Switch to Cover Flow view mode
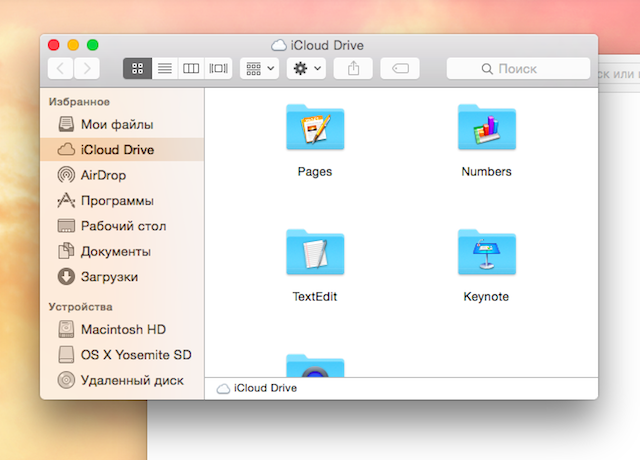This screenshot has height=460, width=640. point(218,68)
